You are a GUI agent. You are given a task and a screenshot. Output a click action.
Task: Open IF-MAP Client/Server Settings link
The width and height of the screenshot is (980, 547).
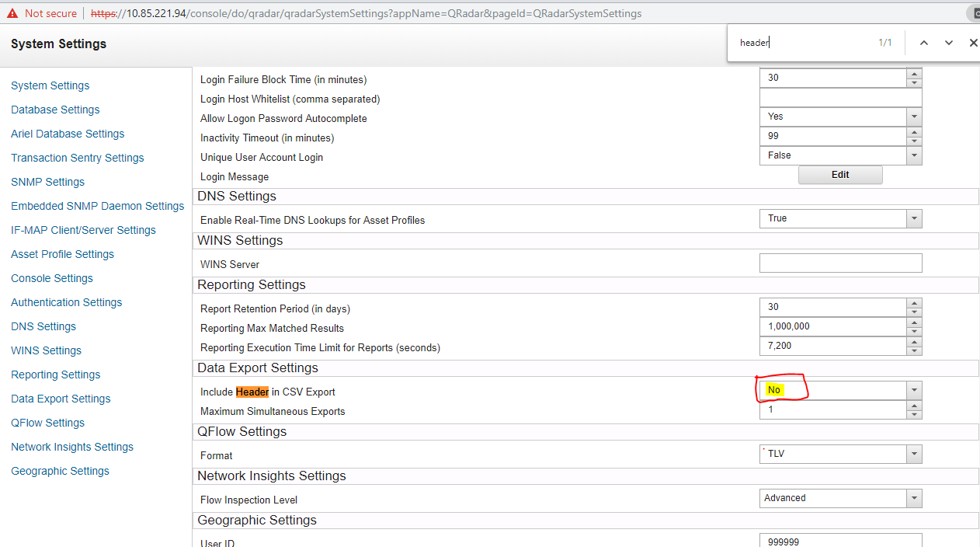pyautogui.click(x=83, y=230)
